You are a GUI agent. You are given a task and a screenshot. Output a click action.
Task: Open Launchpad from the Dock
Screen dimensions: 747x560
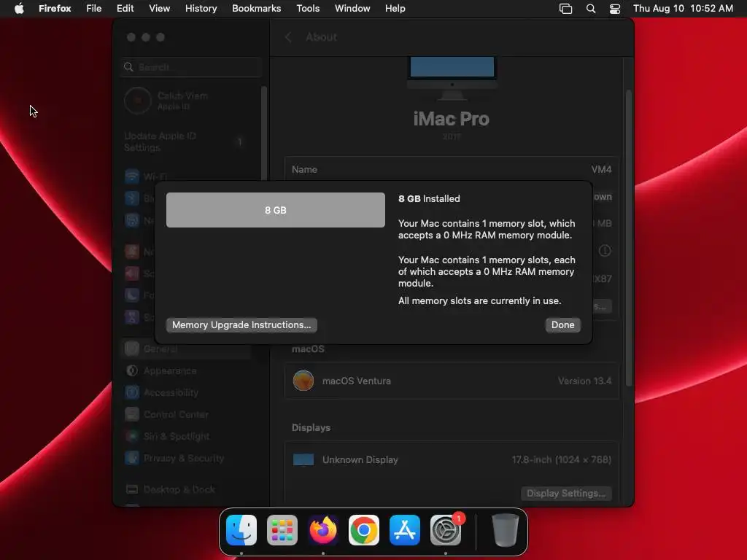(x=282, y=530)
